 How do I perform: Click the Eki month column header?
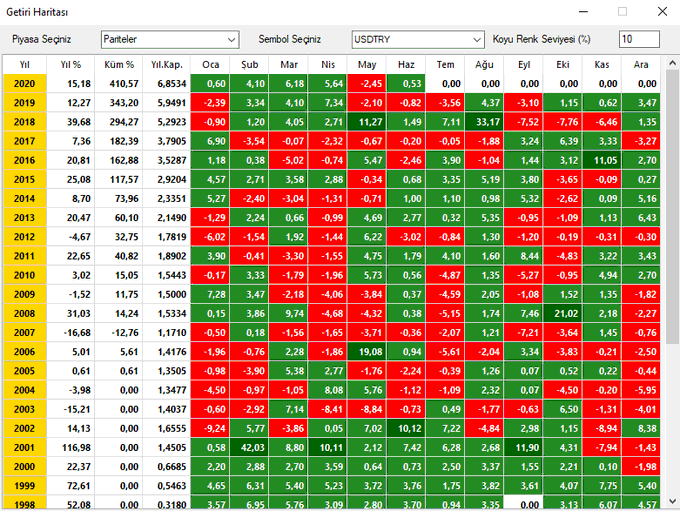coord(563,65)
